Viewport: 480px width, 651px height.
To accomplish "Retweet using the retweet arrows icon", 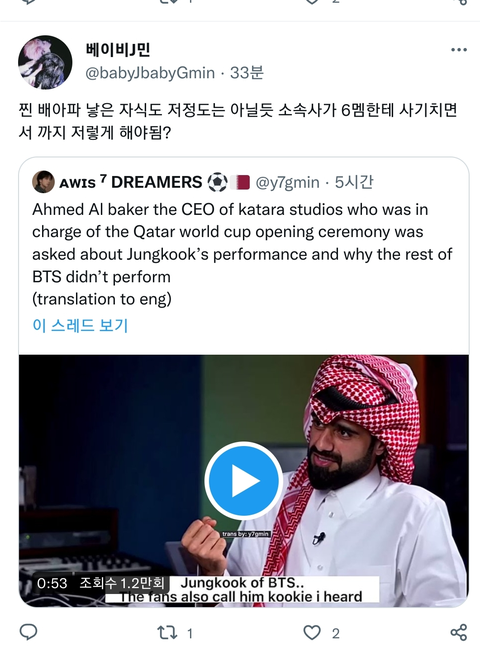I will pos(167,633).
